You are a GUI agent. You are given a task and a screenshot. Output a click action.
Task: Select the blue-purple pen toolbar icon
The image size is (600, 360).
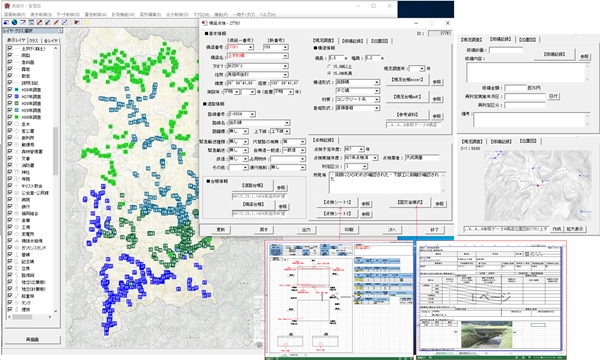pyautogui.click(x=64, y=22)
